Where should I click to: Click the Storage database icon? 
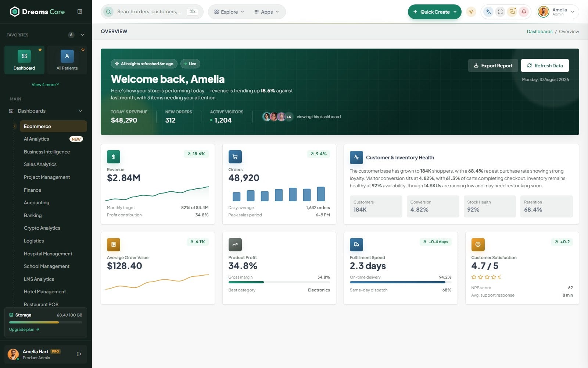tap(11, 315)
